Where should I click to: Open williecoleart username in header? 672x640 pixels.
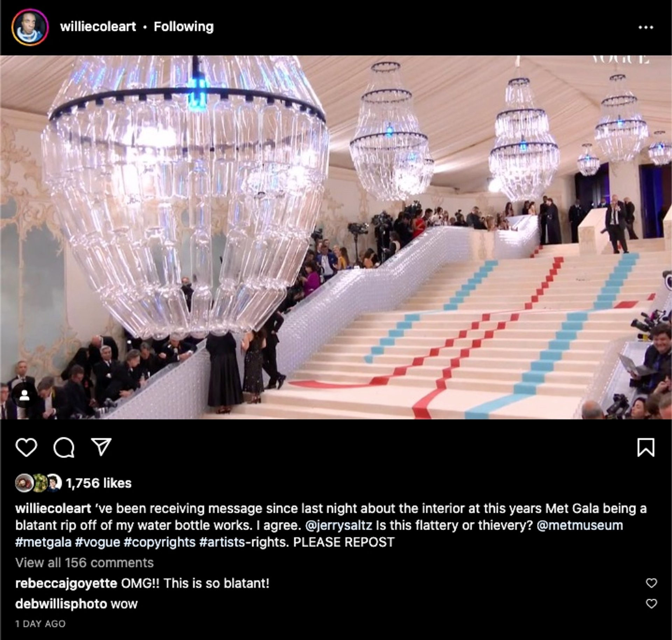click(98, 27)
